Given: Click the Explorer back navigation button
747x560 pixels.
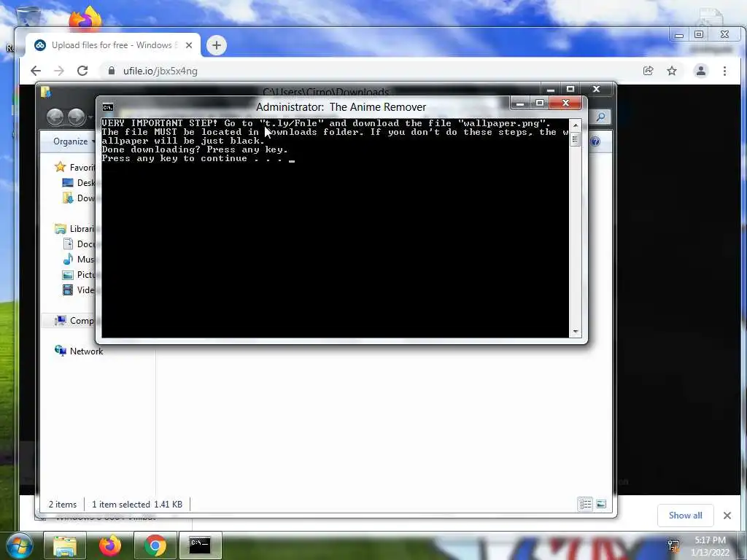Looking at the screenshot, I should 55,117.
